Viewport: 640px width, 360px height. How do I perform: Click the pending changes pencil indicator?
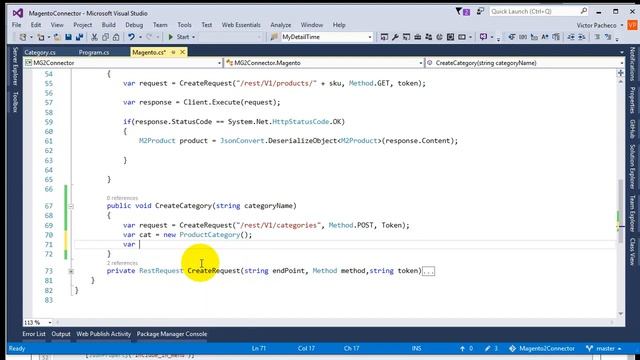coord(491,348)
